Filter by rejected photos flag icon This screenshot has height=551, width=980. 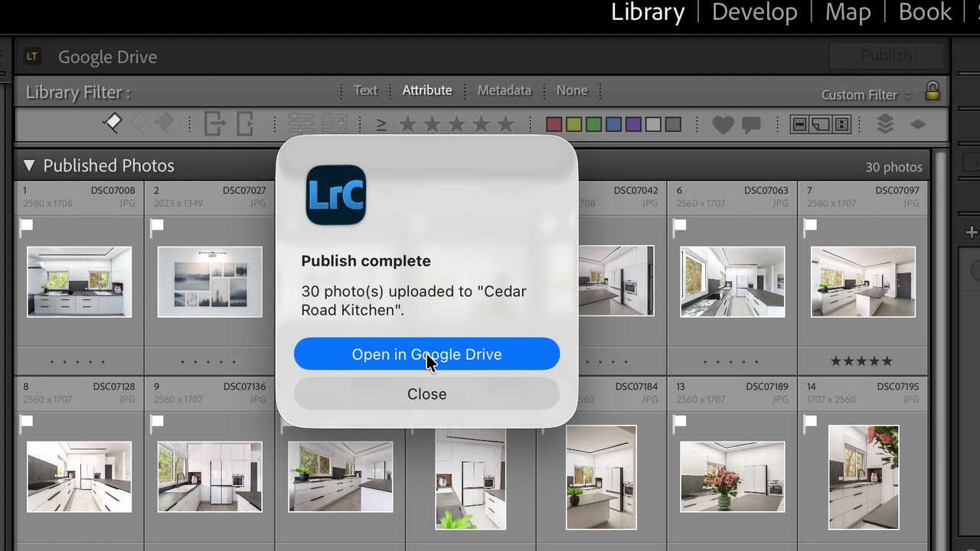coord(164,123)
